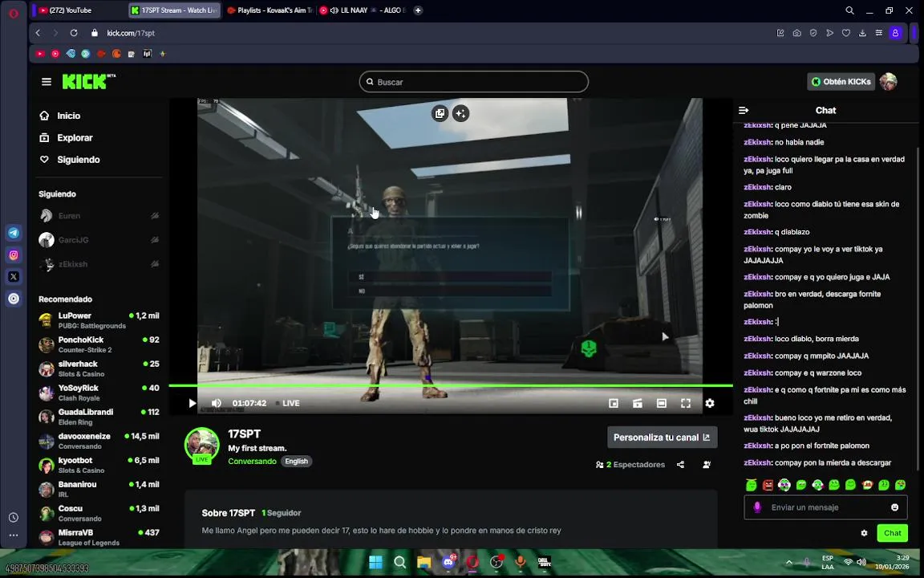Click the share icon beside Espectadores
This screenshot has height=578, width=924.
[x=680, y=465]
